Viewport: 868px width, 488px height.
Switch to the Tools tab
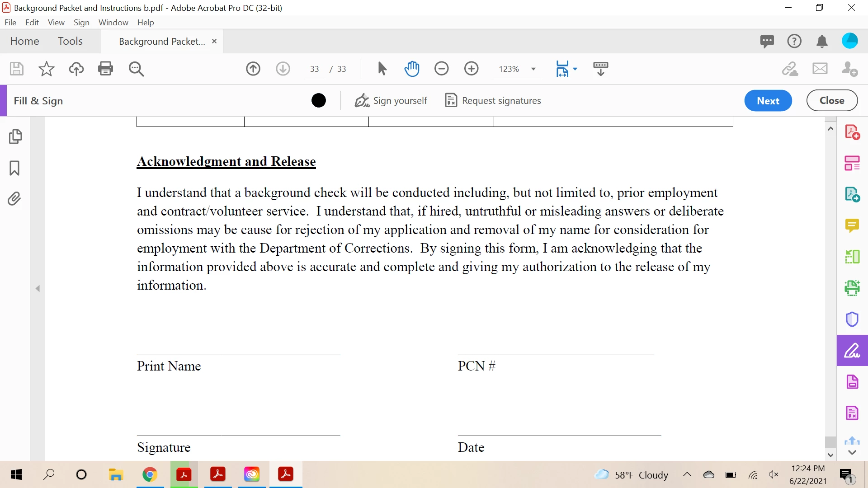click(70, 41)
